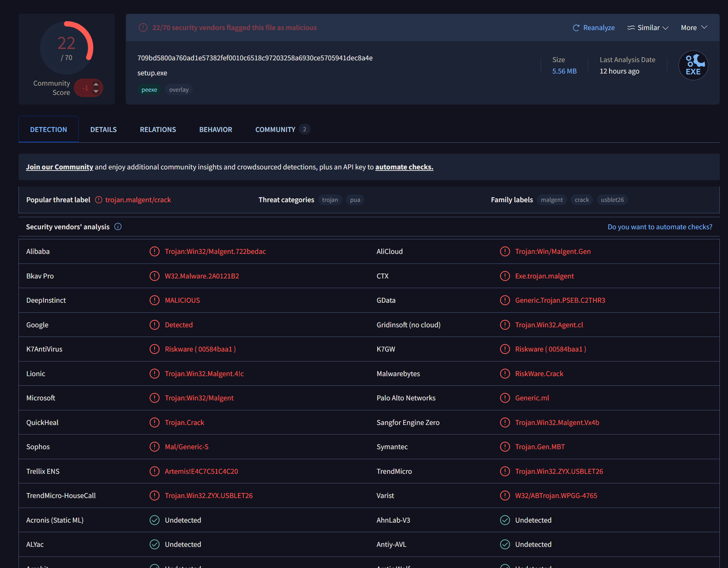Vote community score down arrow
Image resolution: width=728 pixels, height=568 pixels.
(96, 91)
